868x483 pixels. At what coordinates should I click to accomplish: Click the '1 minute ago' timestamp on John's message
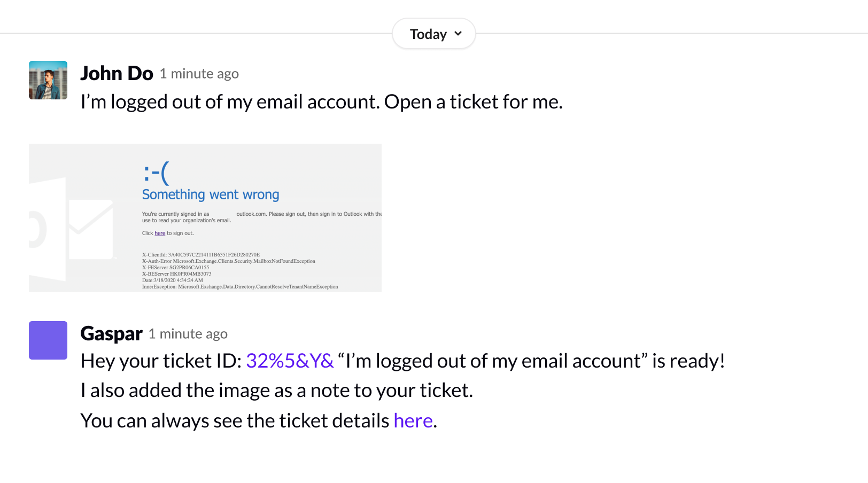[199, 74]
